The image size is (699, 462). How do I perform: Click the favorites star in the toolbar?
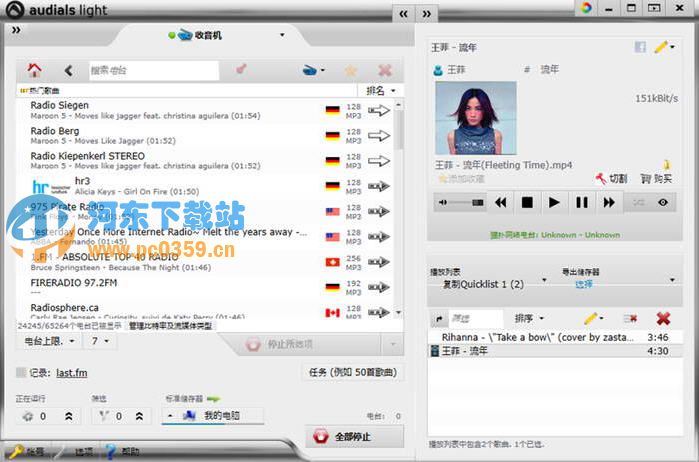(x=351, y=70)
